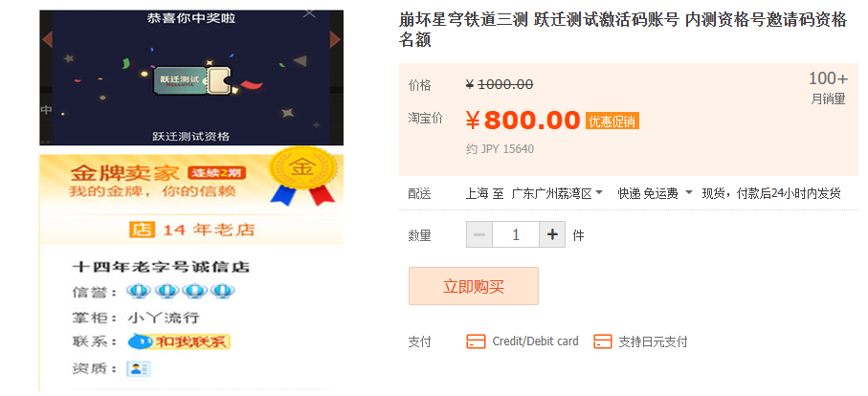Click the 优惠促销 promotion tag

click(612, 121)
